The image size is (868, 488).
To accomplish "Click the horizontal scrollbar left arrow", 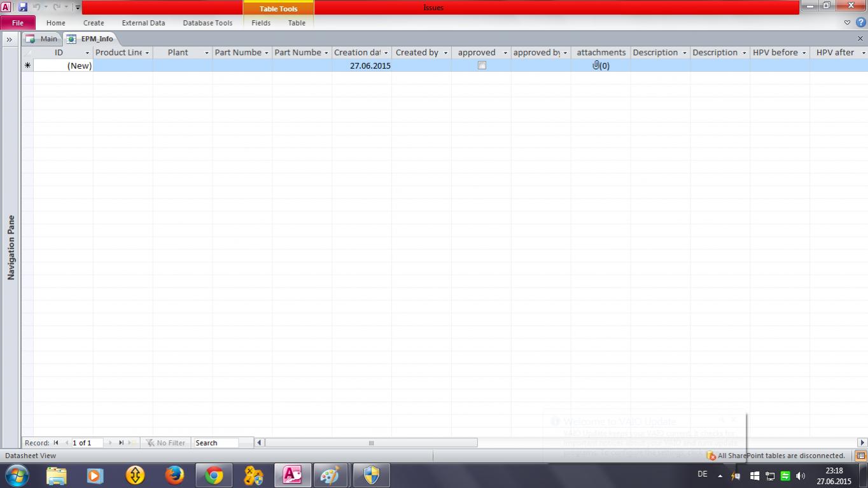I will (259, 443).
